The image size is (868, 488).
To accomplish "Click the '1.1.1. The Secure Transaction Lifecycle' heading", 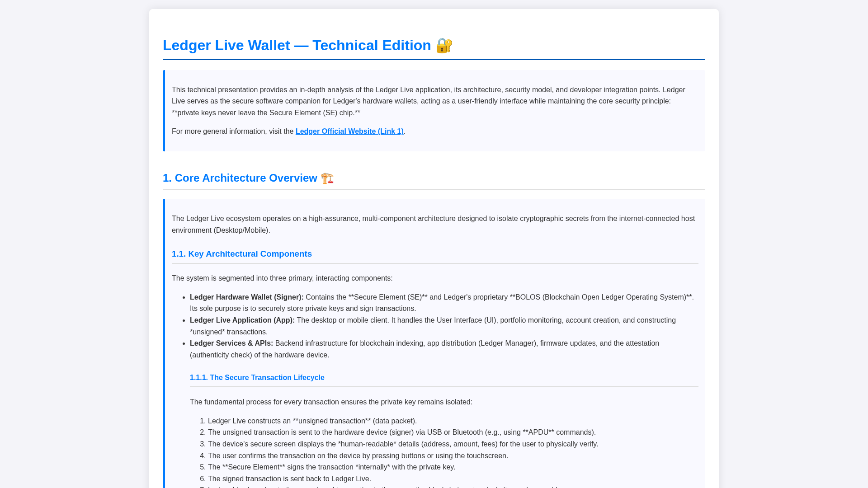I will pos(257,378).
